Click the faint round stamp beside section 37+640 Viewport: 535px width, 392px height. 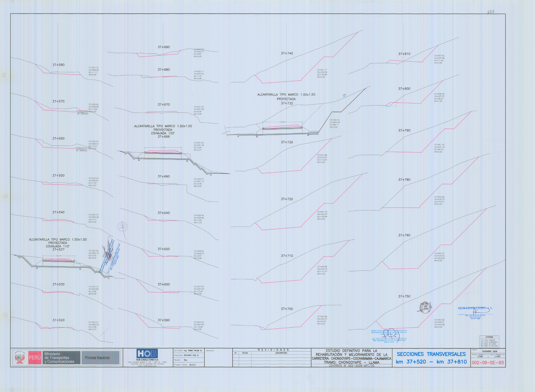122,227
